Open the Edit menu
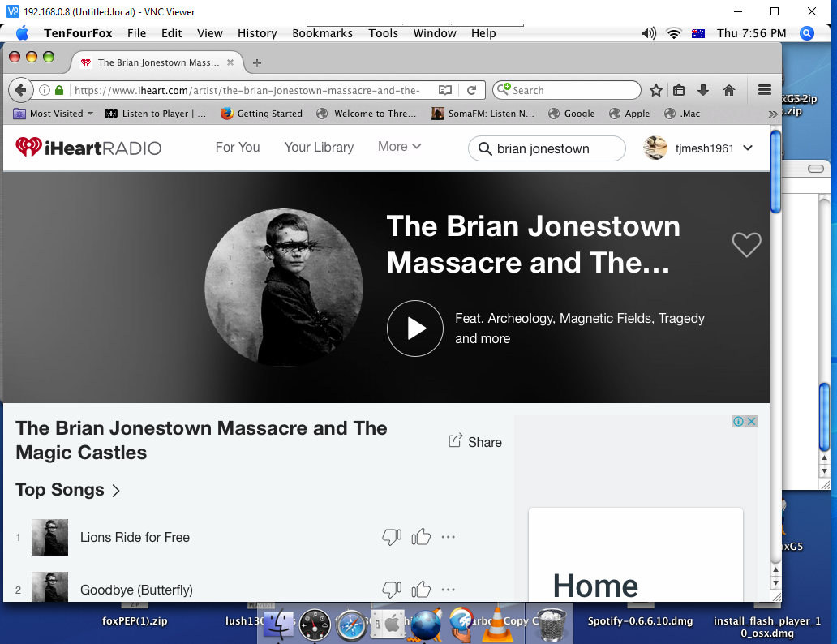 click(x=171, y=33)
